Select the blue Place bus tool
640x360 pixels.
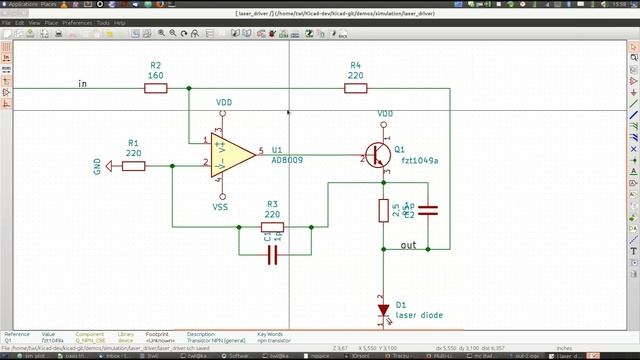633,116
